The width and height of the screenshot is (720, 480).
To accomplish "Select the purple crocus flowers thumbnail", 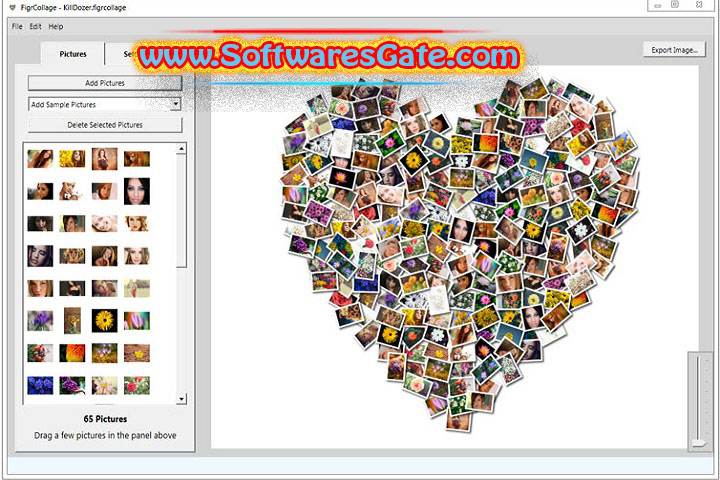I will (40, 321).
